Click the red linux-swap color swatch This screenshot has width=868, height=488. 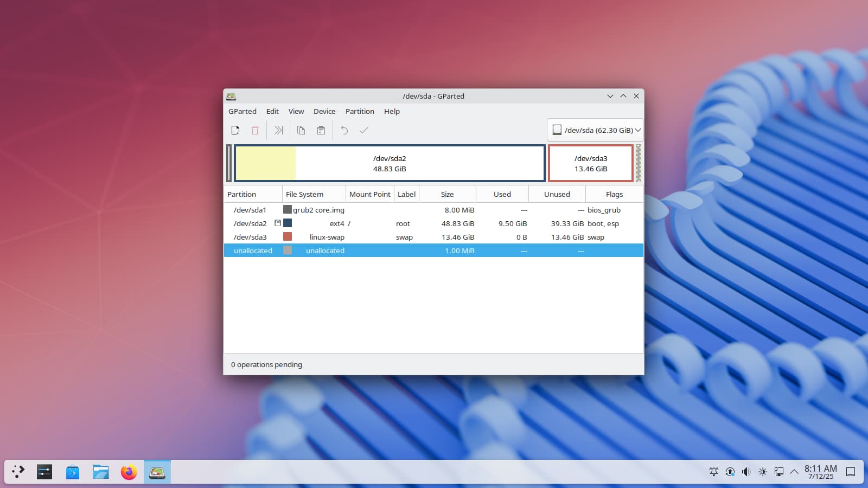[x=288, y=236]
